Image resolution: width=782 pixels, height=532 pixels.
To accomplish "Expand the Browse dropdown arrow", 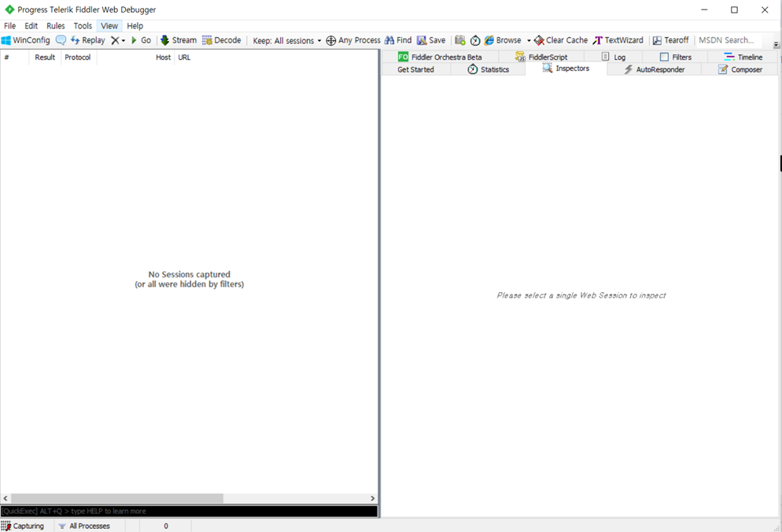I will (529, 41).
